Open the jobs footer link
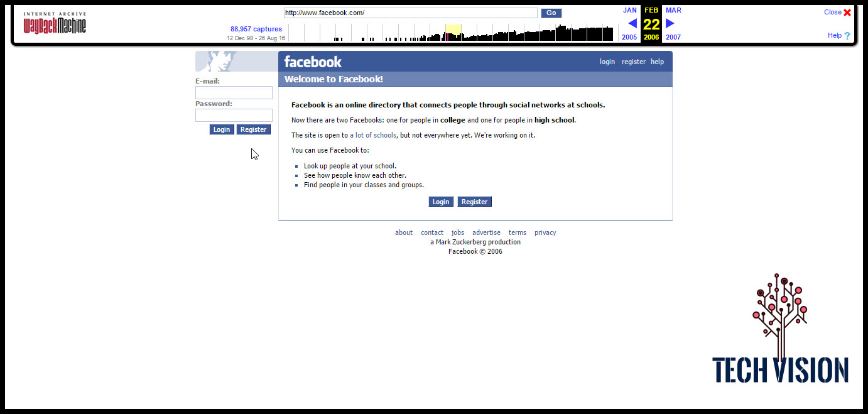868x414 pixels. click(458, 232)
